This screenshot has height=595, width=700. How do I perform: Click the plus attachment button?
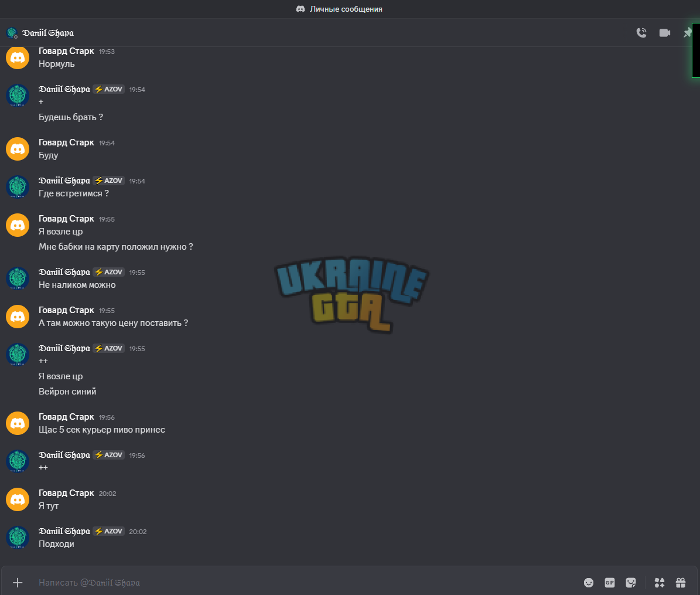(18, 583)
